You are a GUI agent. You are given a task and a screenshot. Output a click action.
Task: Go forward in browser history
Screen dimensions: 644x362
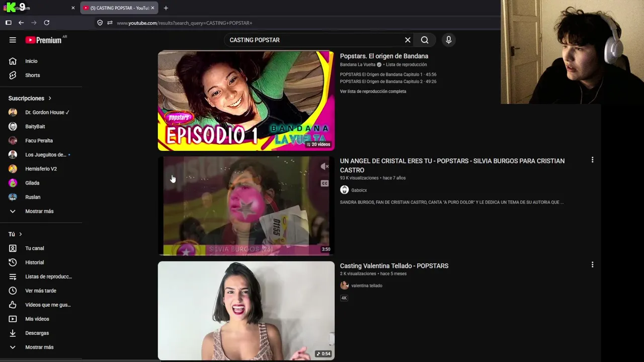pos(34,23)
